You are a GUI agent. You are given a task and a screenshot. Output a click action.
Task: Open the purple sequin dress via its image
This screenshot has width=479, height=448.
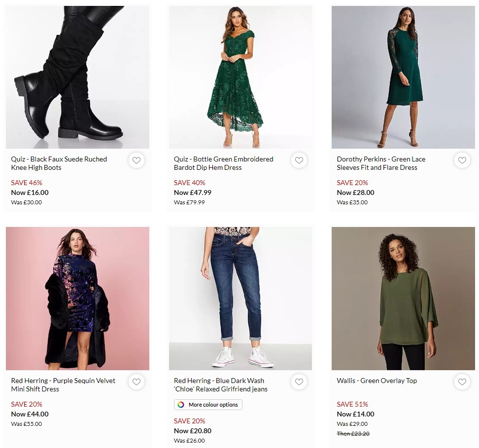77,298
